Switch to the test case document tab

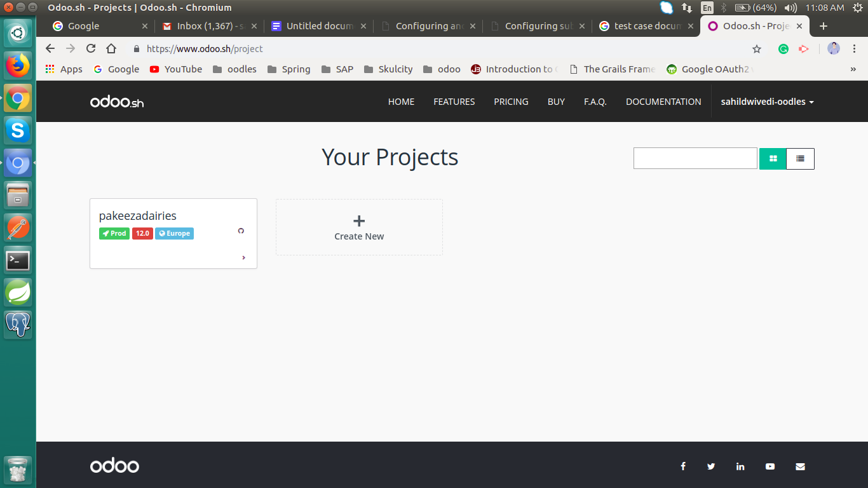[x=646, y=26]
